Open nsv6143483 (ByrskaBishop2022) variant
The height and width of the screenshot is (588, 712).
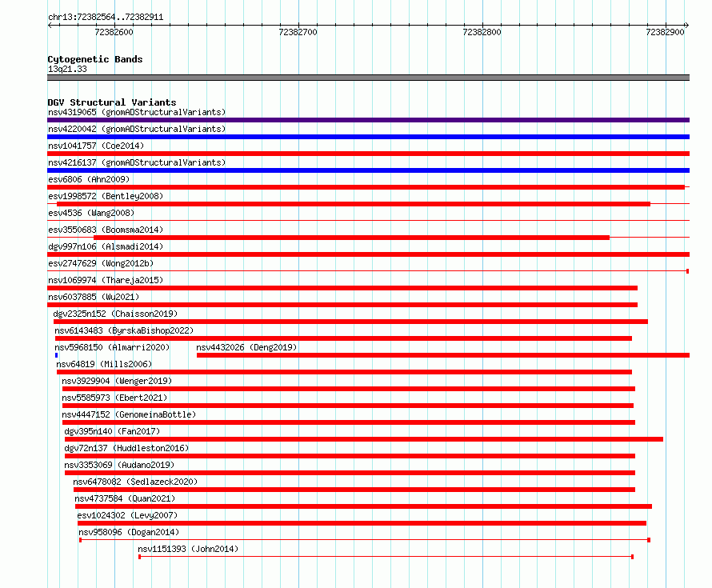pyautogui.click(x=124, y=330)
